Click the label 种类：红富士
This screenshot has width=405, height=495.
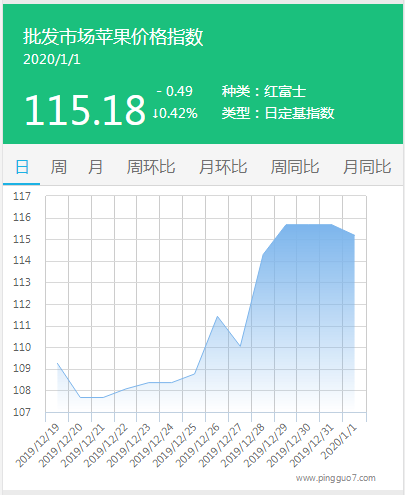264,91
